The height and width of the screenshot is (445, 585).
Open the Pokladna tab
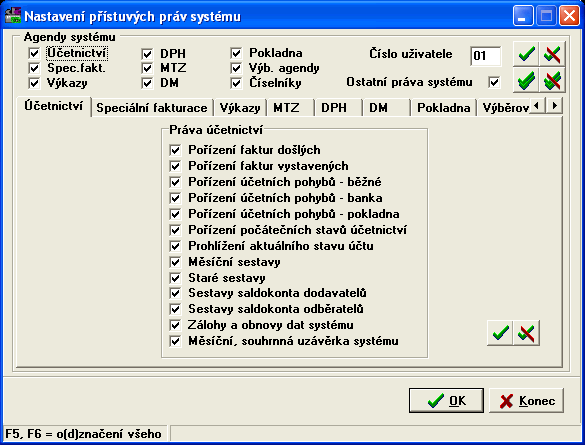(443, 108)
